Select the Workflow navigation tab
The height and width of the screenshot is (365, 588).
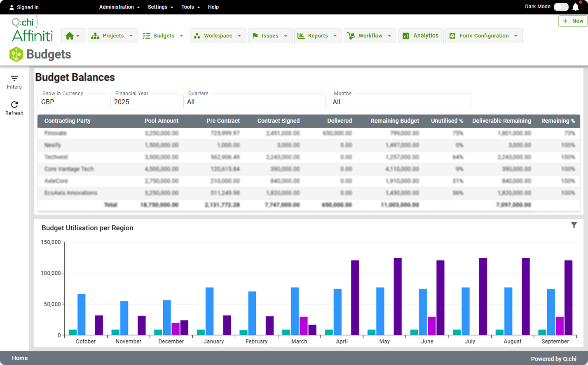[370, 36]
